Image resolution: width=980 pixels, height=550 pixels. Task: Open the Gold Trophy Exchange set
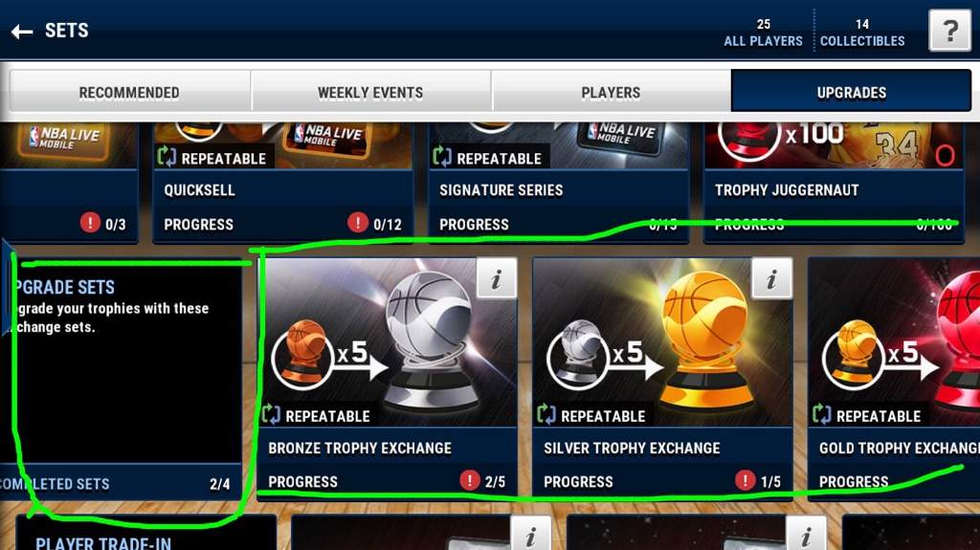coord(894,378)
